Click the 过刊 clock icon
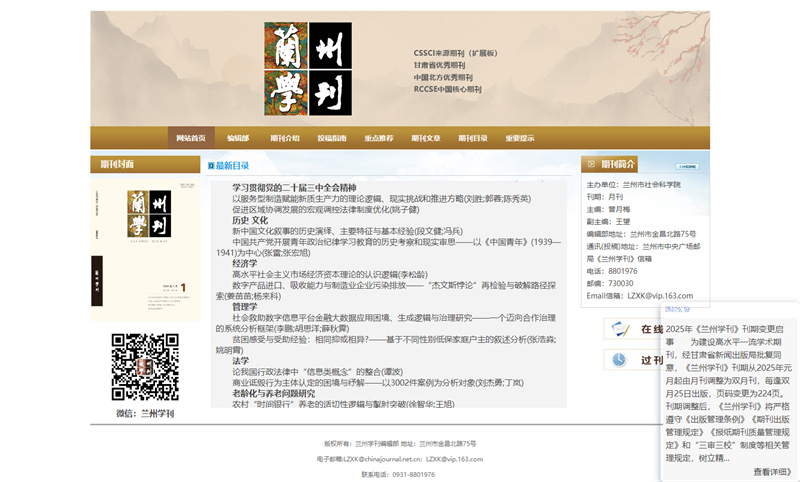Viewport: 800px width, 482px height. [620, 359]
